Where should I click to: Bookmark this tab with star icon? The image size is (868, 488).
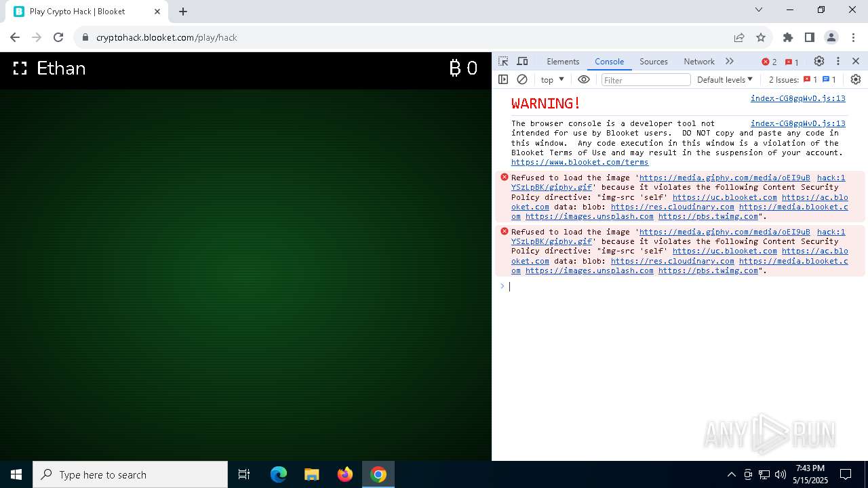(761, 37)
